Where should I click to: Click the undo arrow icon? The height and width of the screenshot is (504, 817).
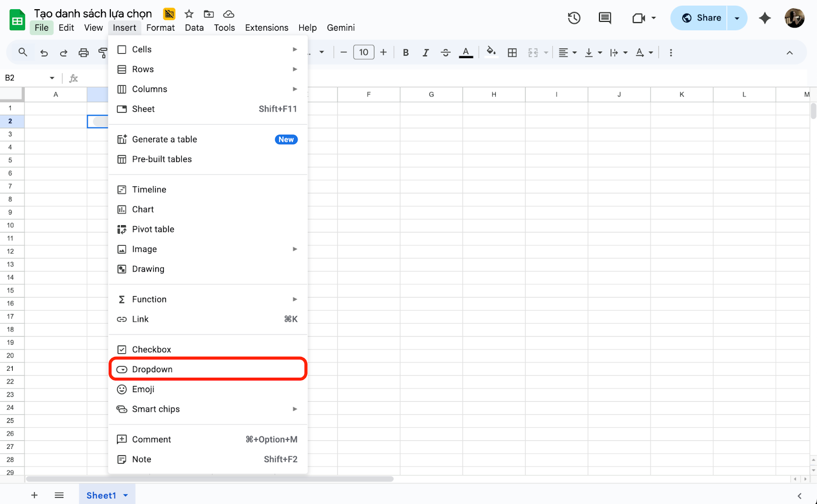coord(44,53)
